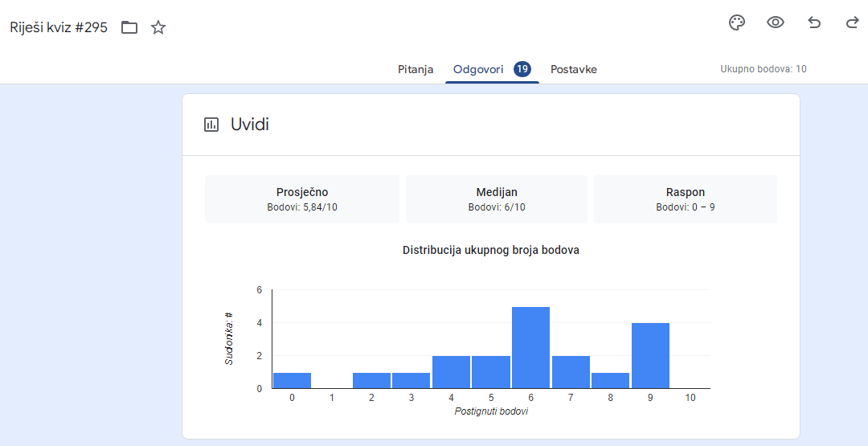
Task: Click the histogram bar for score 8
Action: coord(611,381)
